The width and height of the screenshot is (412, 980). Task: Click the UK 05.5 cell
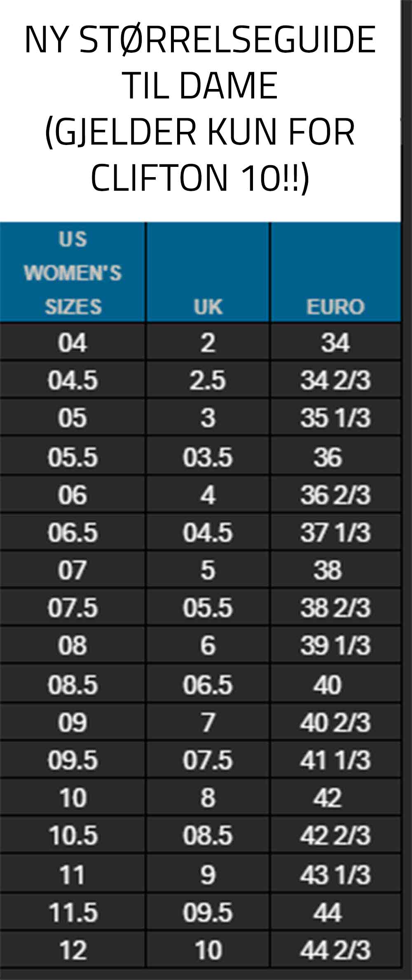[208, 607]
